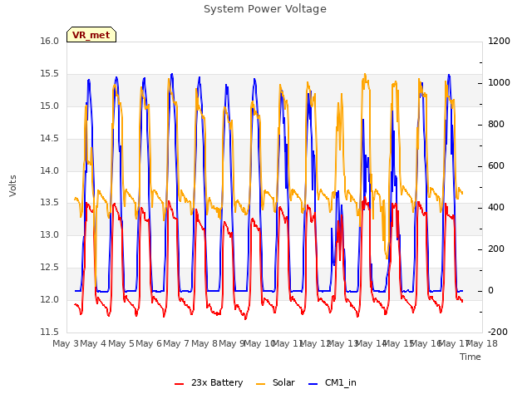Click the 800 right axis tick label
532x399 pixels.
(496, 124)
